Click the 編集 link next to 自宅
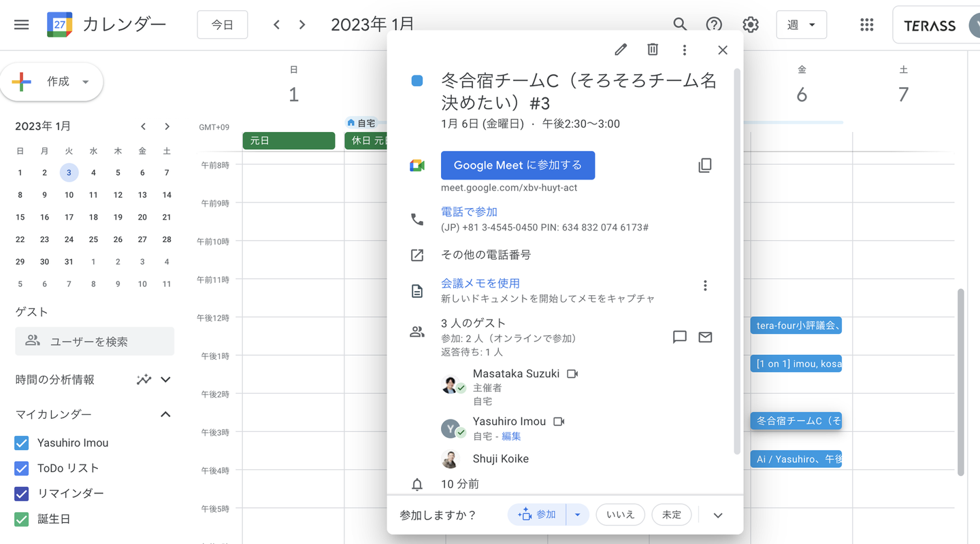Viewport: 980px width, 544px height. (x=511, y=437)
